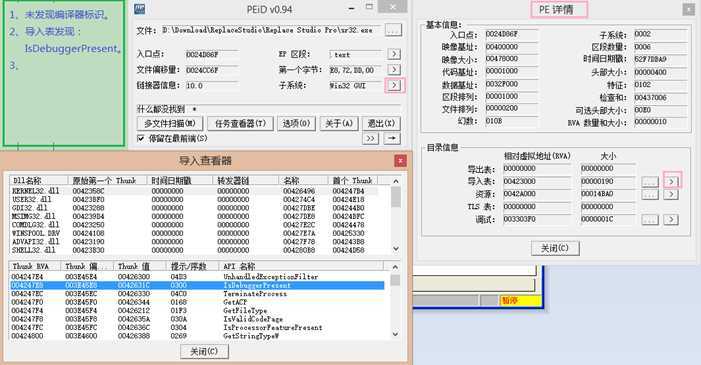
Task: Minimize the PEiD window
Action: tap(352, 8)
